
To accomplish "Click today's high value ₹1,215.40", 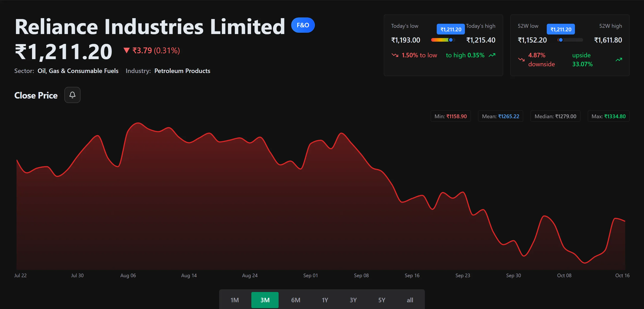I will (x=481, y=40).
